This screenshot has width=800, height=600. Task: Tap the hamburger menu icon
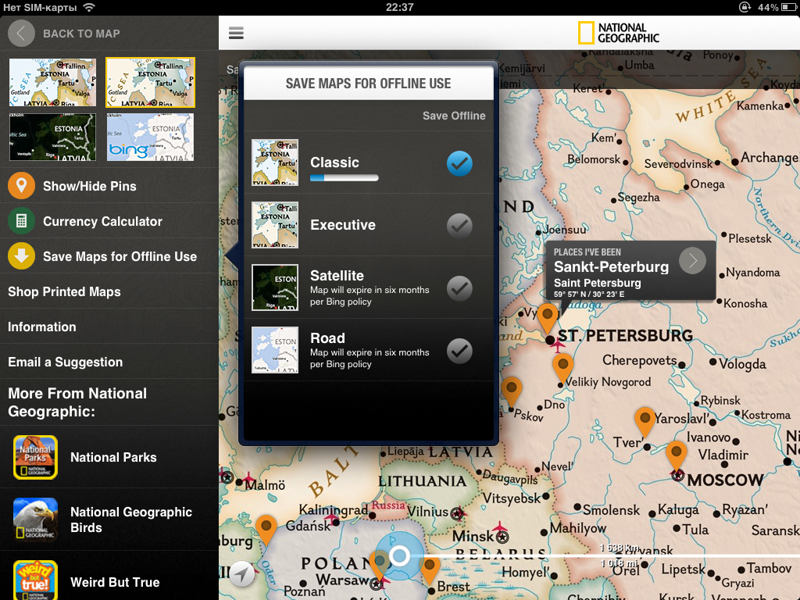pos(236,33)
